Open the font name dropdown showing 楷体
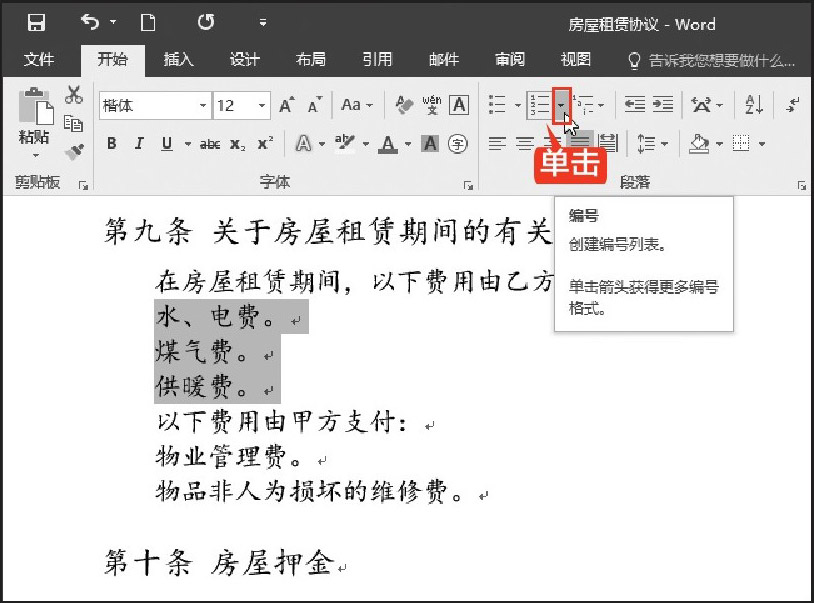This screenshot has height=603, width=814. 203,105
